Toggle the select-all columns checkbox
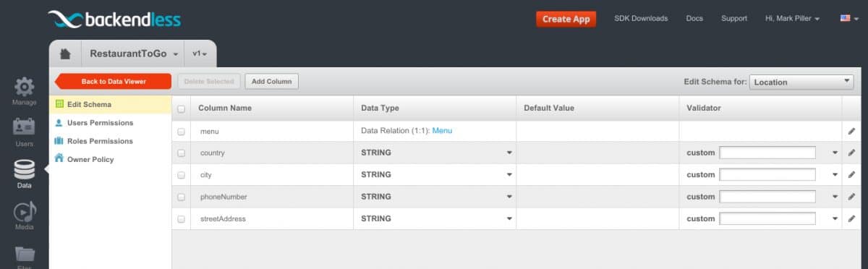Screen dimensions: 868x269 (182, 108)
